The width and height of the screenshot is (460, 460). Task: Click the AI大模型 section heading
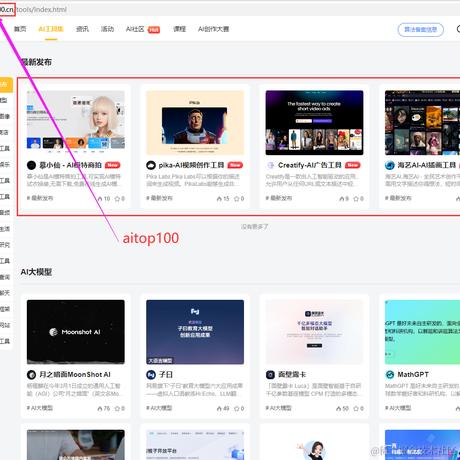[x=36, y=272]
